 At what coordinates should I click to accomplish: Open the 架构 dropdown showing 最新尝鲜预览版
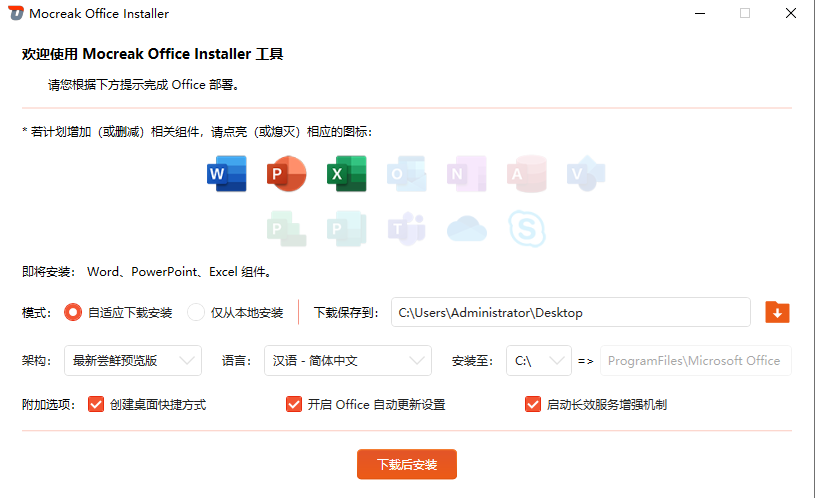133,360
